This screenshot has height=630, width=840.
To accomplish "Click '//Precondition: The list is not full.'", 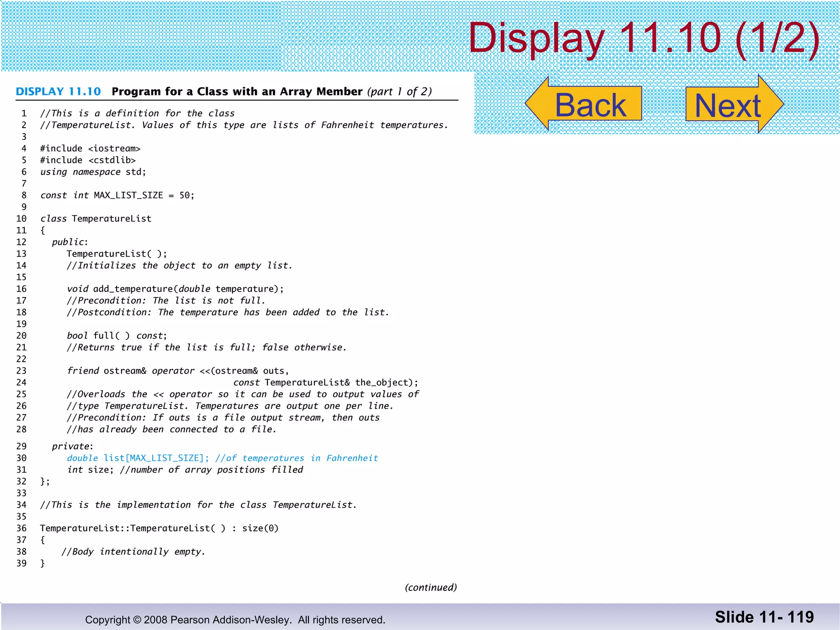I will coord(166,301).
